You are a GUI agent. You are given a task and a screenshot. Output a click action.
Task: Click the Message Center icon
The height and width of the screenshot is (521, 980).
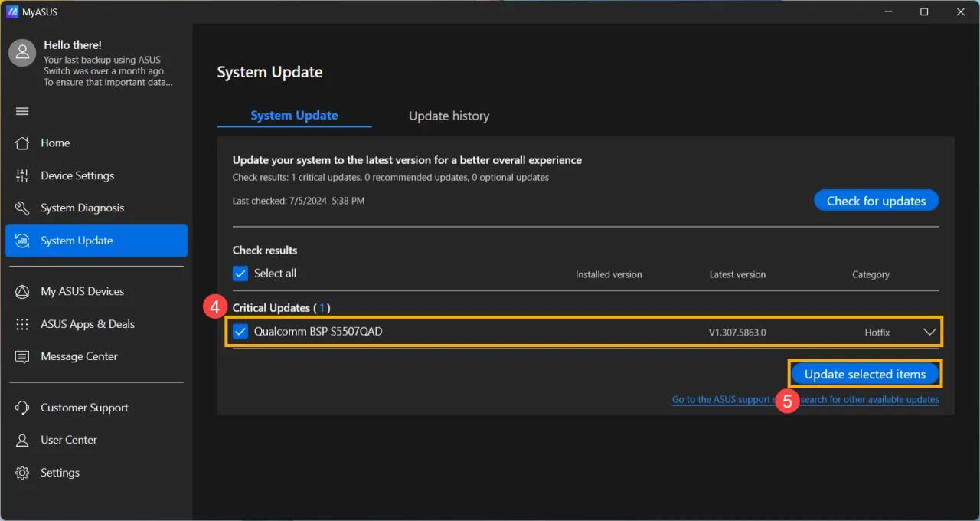tap(22, 357)
